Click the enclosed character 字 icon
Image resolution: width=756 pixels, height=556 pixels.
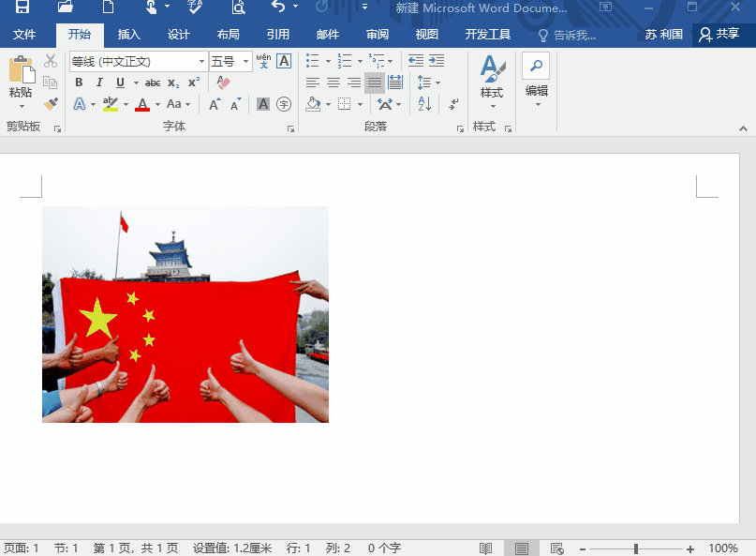click(x=284, y=104)
